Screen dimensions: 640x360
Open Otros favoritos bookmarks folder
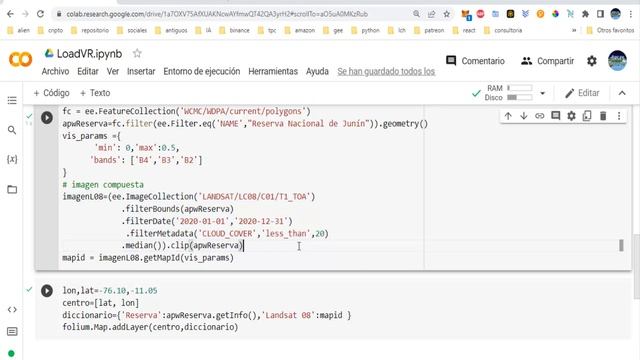click(x=610, y=30)
